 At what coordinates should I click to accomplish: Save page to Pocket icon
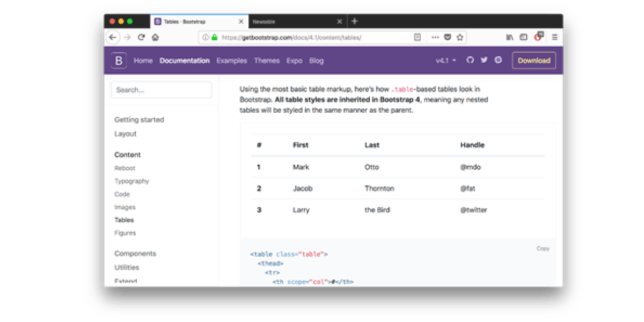click(x=448, y=38)
